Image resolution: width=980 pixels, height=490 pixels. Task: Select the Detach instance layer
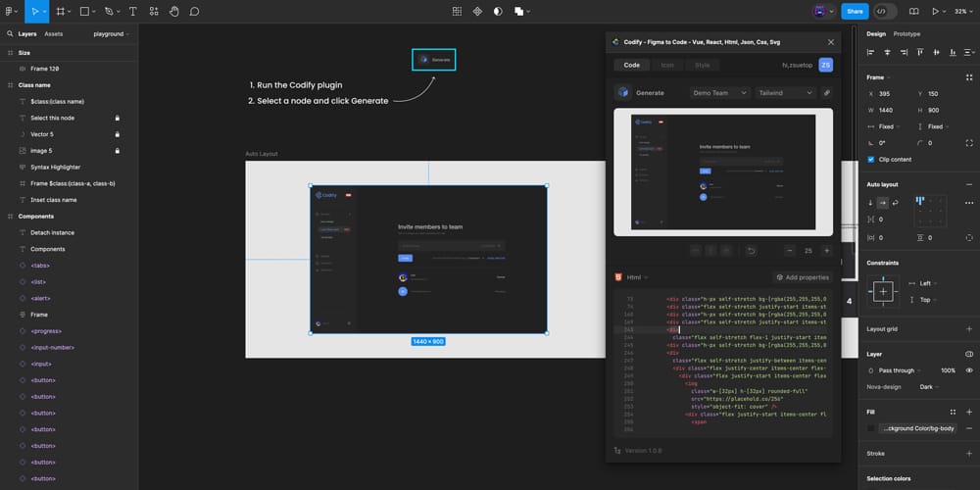coord(52,232)
